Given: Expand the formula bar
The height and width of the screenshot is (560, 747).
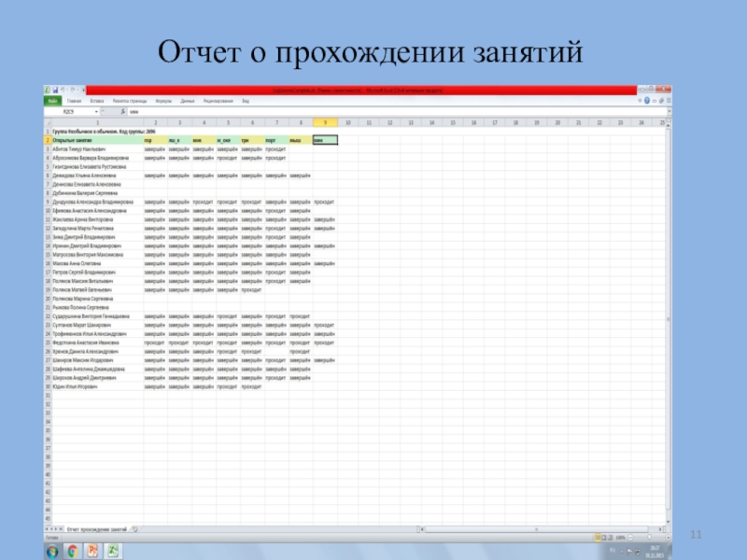Looking at the screenshot, I should tap(669, 109).
